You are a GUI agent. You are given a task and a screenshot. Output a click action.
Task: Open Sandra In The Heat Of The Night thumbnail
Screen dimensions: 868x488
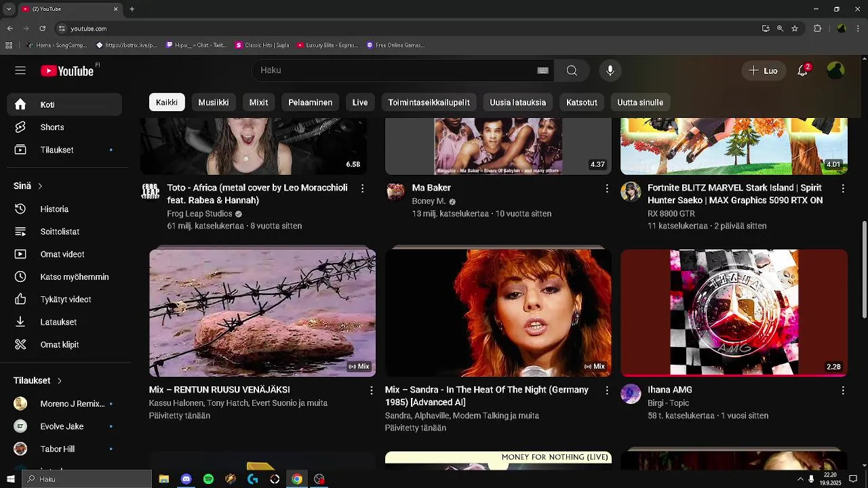click(498, 312)
